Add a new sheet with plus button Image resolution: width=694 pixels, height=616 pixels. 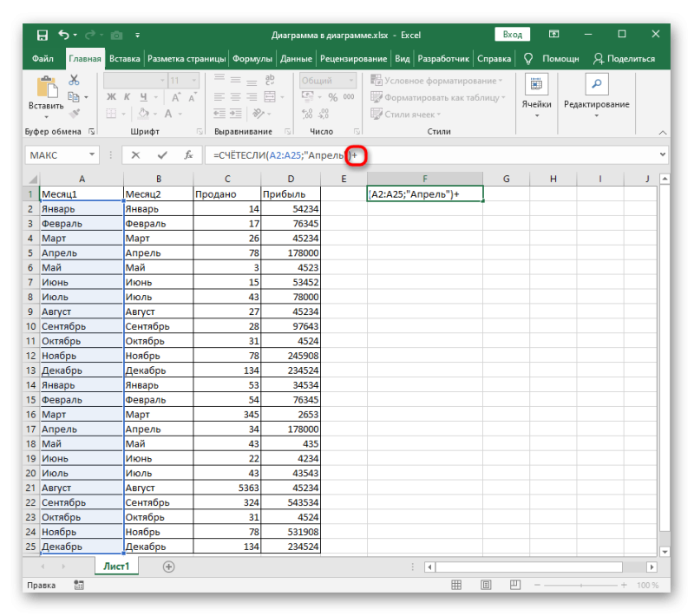168,567
